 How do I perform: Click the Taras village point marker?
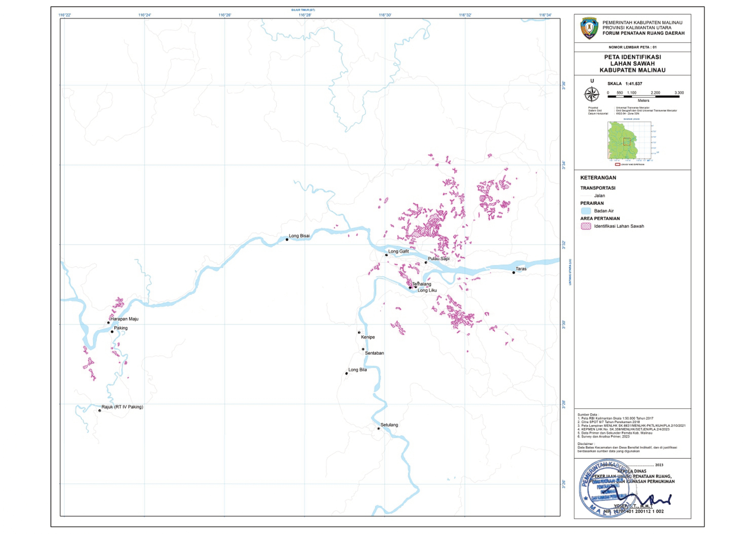pyautogui.click(x=514, y=272)
